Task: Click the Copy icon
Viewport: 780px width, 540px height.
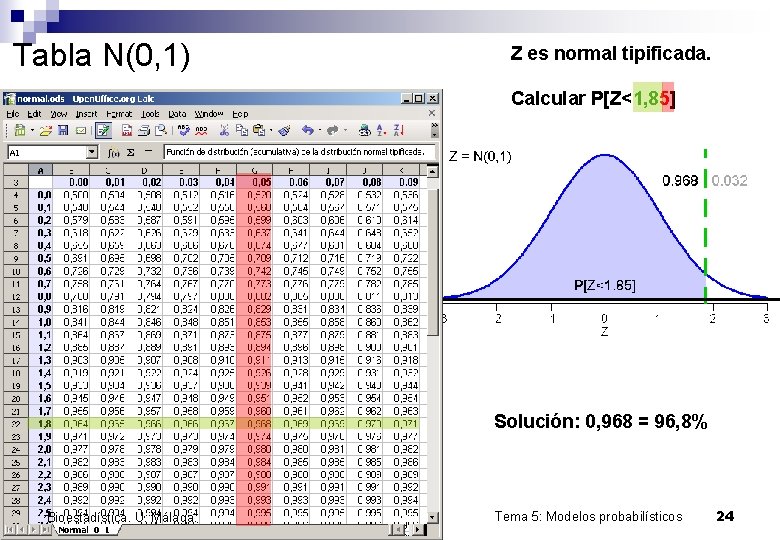Action: (x=242, y=130)
